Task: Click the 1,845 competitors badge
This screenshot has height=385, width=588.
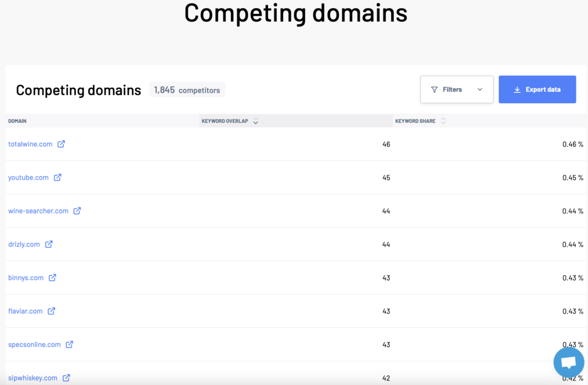Action: click(x=187, y=90)
